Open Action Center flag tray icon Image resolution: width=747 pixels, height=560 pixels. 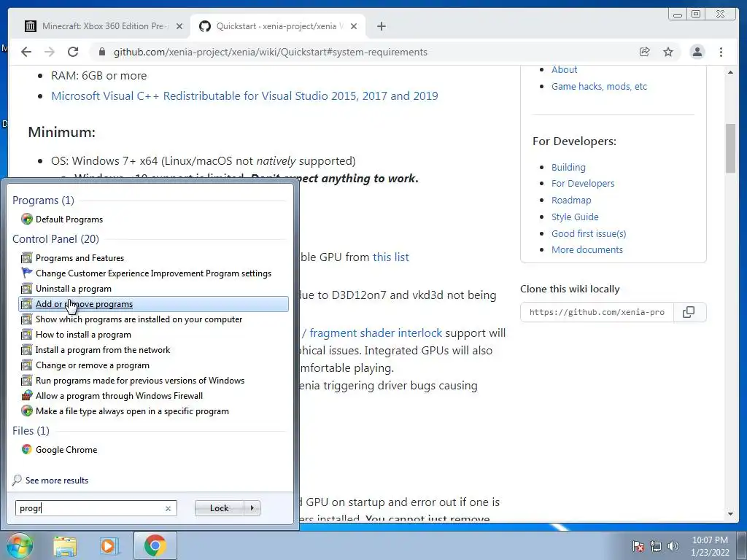pos(638,546)
